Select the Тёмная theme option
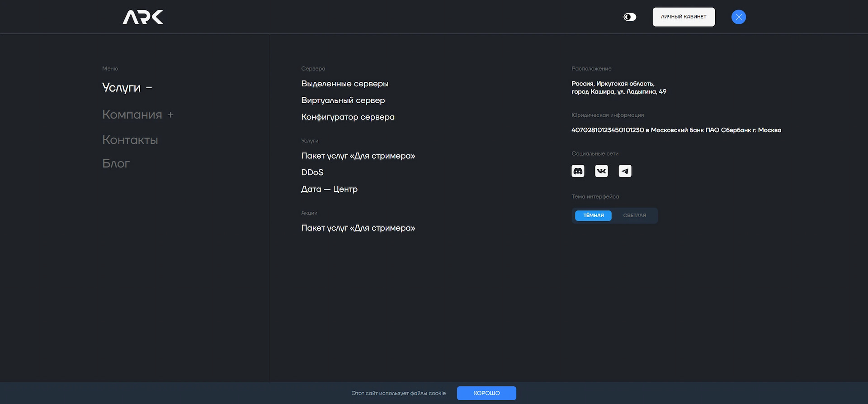Screen dimensions: 868x404 click(593, 216)
